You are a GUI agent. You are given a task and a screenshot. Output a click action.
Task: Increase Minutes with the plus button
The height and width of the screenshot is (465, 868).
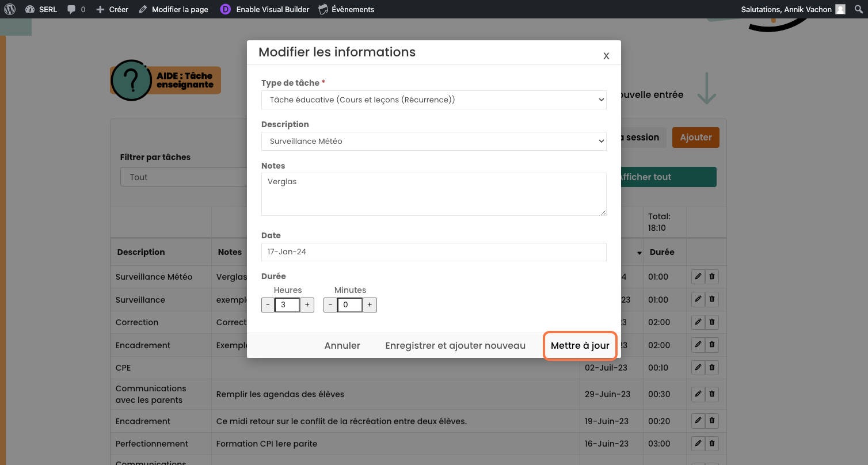370,305
